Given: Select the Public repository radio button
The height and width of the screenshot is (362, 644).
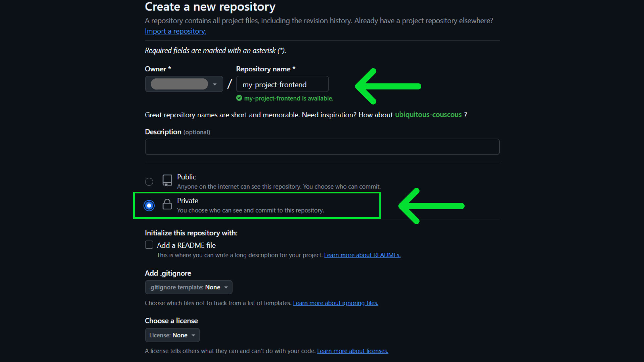Looking at the screenshot, I should click(149, 181).
